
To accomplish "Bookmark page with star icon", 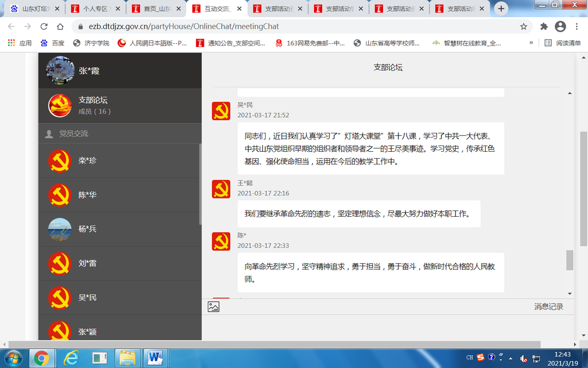I will (523, 26).
